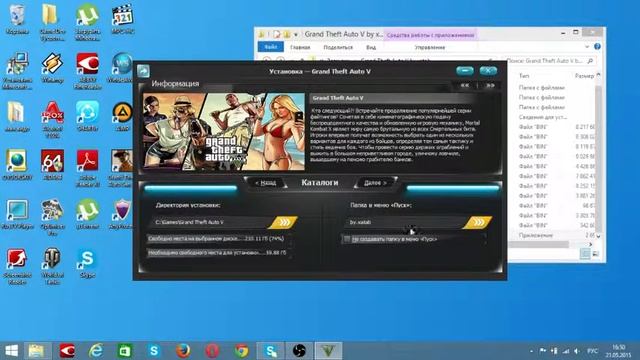Image resolution: width=640 pixels, height=360 pixels.
Task: Select uTorrent shortcut beside the purple shield icon
Action: 87,214
